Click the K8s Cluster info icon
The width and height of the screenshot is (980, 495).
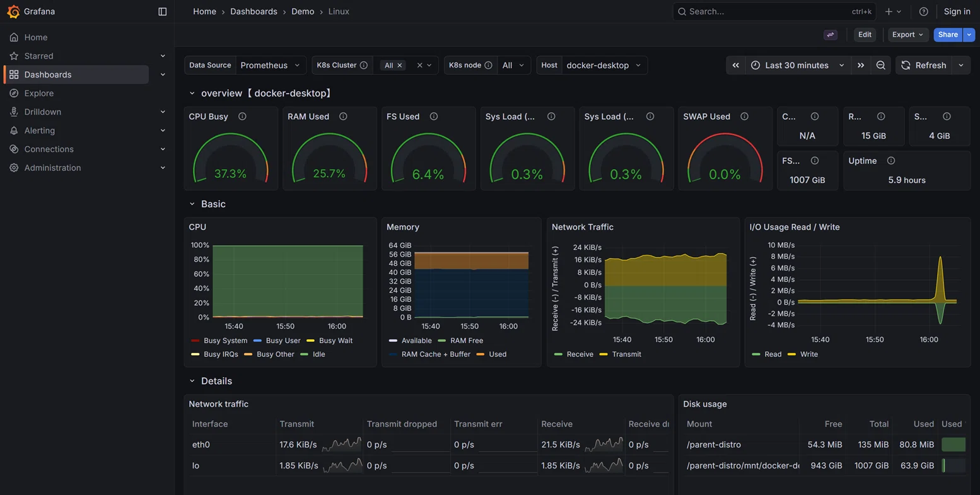pos(363,65)
